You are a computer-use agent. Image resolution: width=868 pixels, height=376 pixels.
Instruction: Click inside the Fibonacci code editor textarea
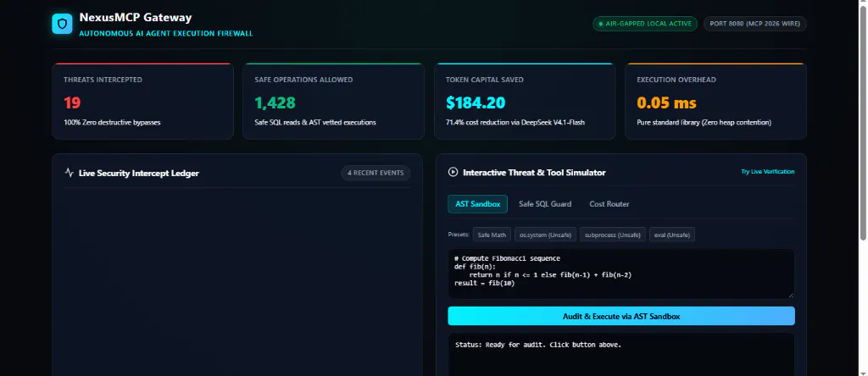coord(621,274)
